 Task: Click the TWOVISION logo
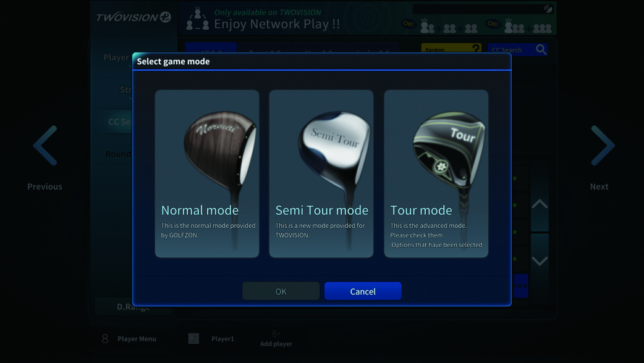tap(133, 17)
